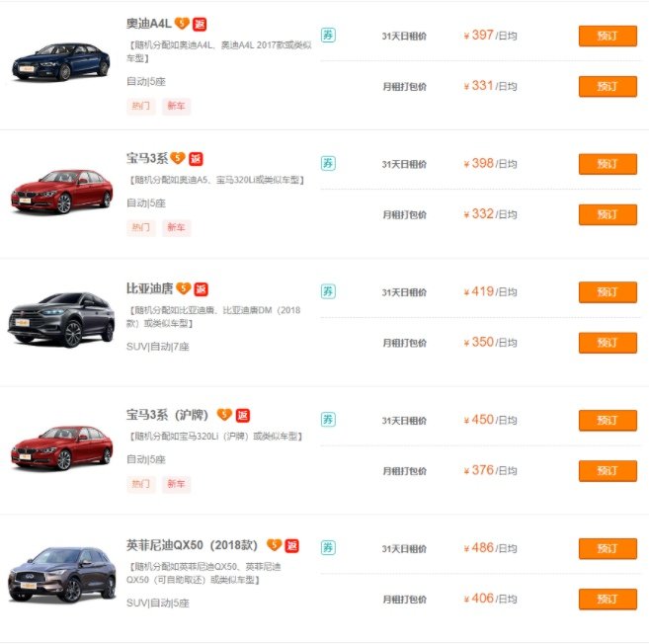649x644 pixels.
Task: Click the red 返 badge beside 比亚迪唐
Action: click(x=201, y=289)
